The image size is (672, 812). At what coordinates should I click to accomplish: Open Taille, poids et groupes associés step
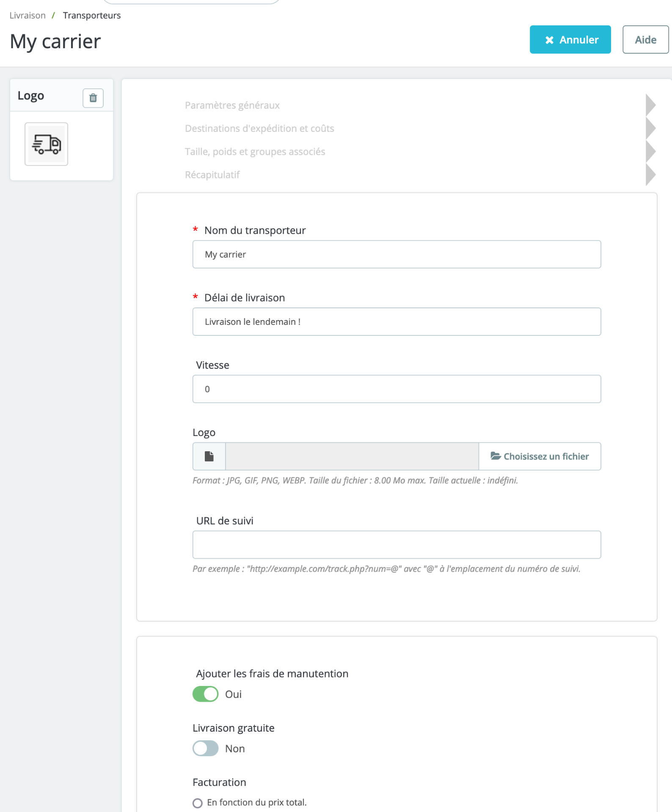[255, 152]
